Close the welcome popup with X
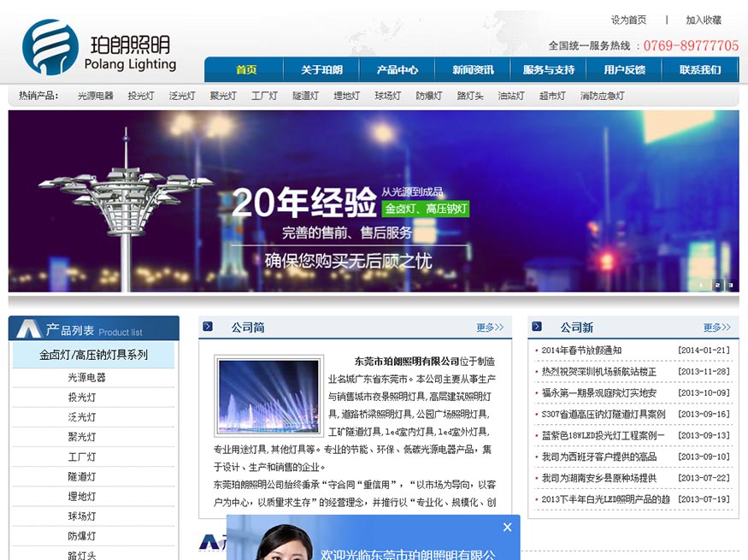 pos(508,528)
